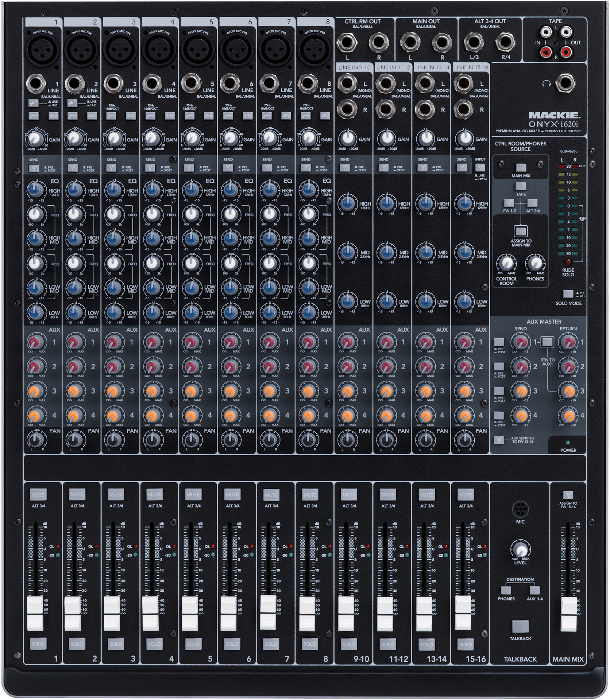
Task: Toggle the FireWire SEND button on channel 3
Action: 111,168
